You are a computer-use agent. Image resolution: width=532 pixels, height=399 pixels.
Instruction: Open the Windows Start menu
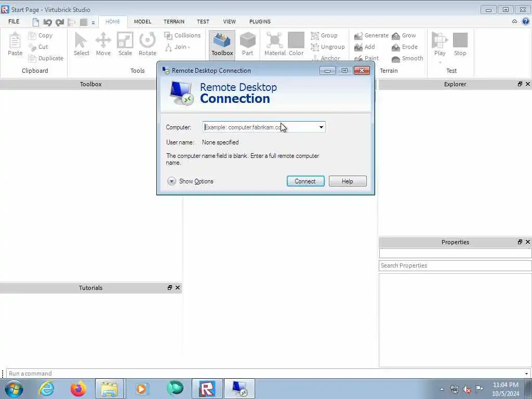tap(14, 389)
